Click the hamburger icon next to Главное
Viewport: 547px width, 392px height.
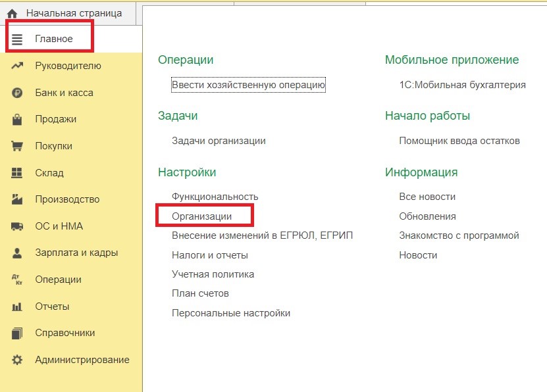click(x=17, y=39)
